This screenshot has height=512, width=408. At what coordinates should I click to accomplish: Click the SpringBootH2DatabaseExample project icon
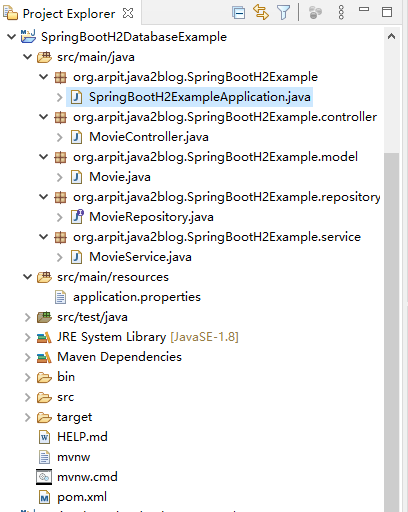coord(28,36)
